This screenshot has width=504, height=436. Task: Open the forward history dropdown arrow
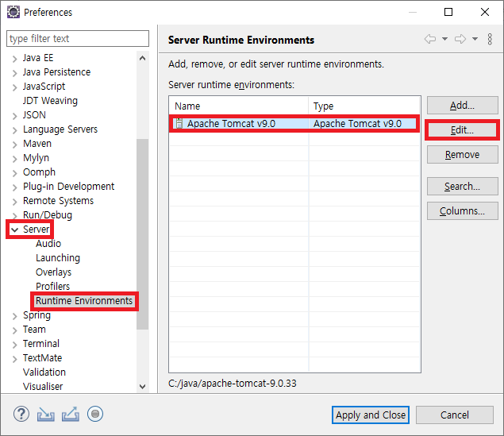tap(475, 39)
